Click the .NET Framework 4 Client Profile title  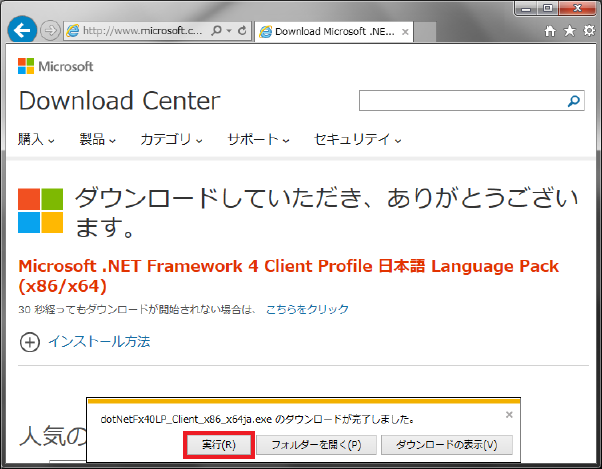tap(288, 276)
